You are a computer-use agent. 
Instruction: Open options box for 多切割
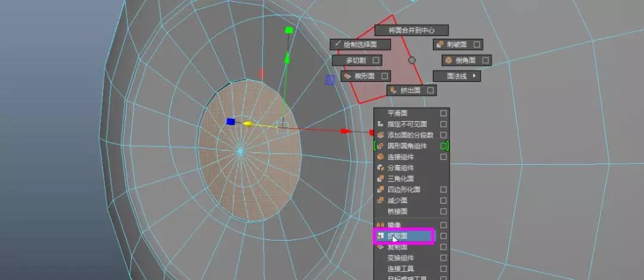(376, 60)
